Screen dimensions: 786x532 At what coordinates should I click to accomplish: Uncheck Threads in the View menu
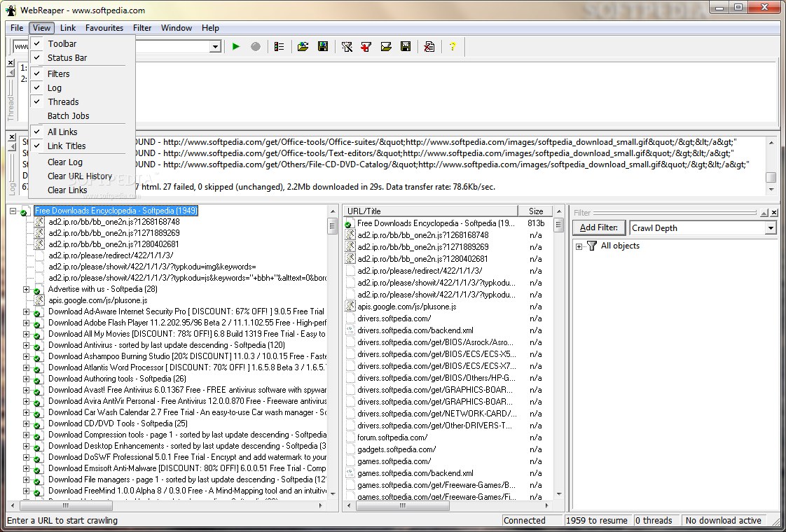click(63, 102)
